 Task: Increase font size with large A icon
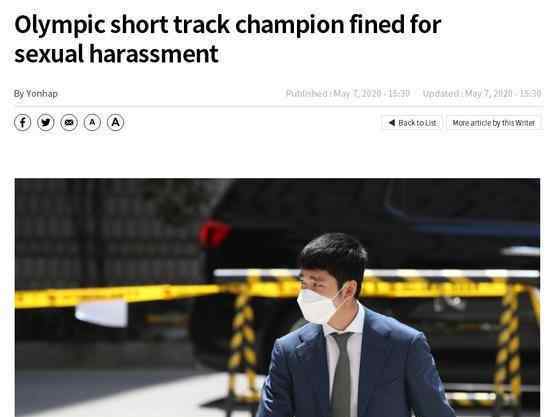pyautogui.click(x=115, y=123)
